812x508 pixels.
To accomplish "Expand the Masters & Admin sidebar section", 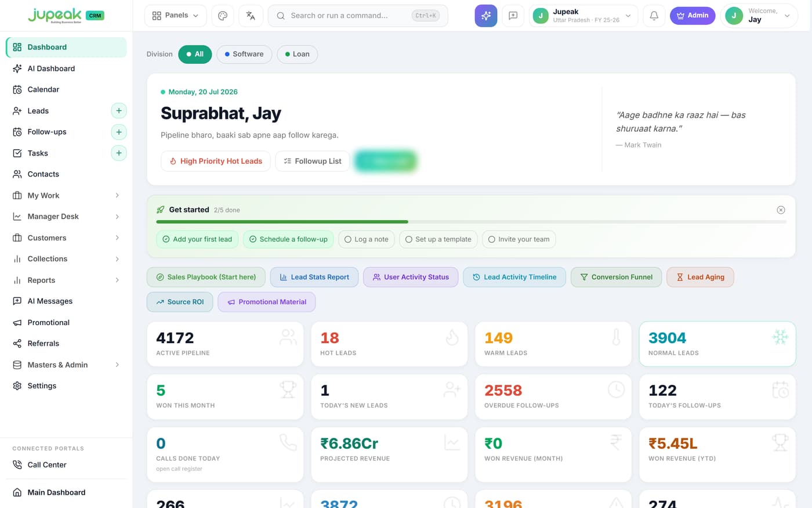I will click(66, 365).
